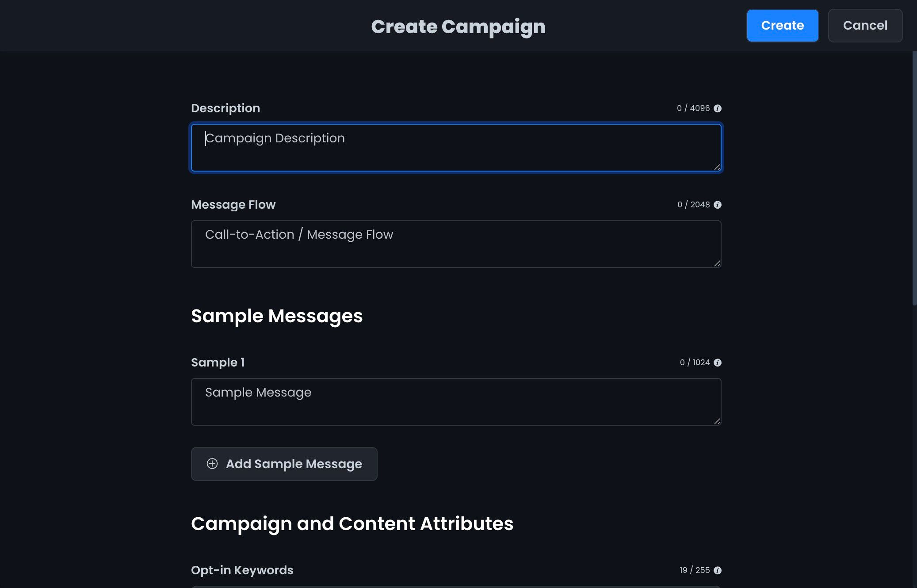Focus the Campaign Description text area

coord(455,148)
